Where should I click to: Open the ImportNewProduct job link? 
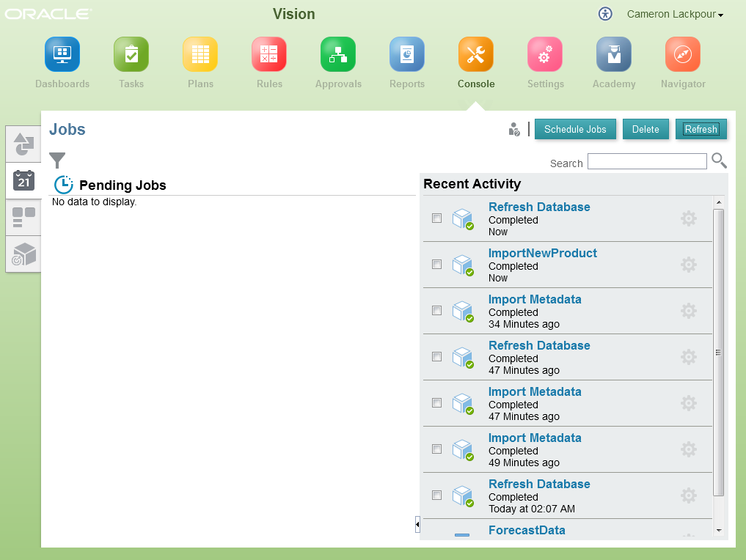pyautogui.click(x=542, y=253)
